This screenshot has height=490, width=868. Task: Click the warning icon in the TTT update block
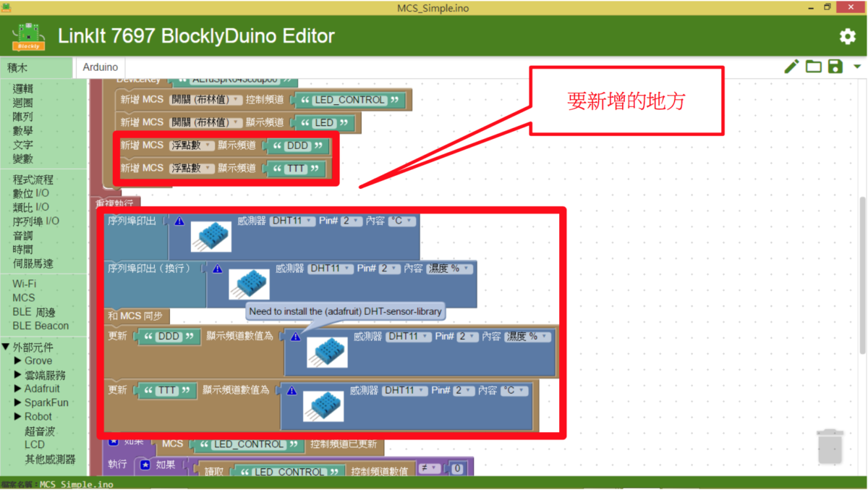(x=292, y=391)
